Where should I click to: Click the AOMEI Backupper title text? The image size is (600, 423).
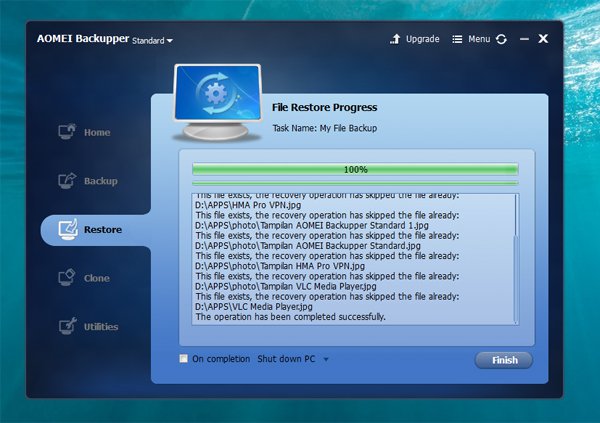click(x=83, y=39)
